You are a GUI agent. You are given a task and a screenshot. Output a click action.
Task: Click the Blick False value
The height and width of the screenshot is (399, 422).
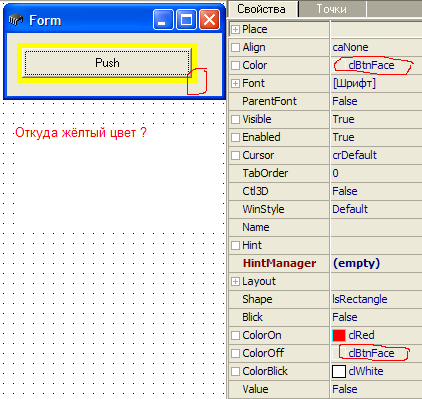[345, 317]
